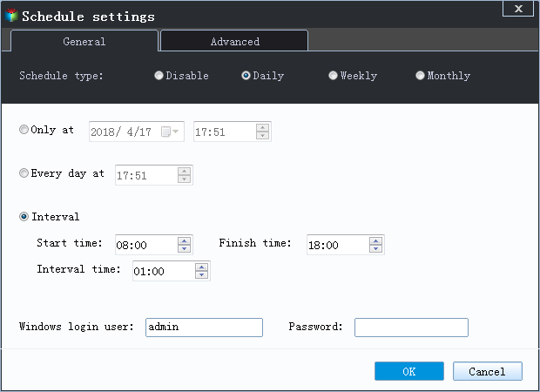Focus the Password input field

[411, 328]
